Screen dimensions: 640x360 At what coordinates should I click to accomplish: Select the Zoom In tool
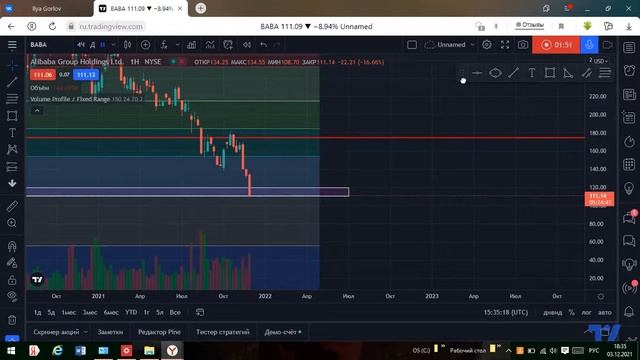(12, 223)
